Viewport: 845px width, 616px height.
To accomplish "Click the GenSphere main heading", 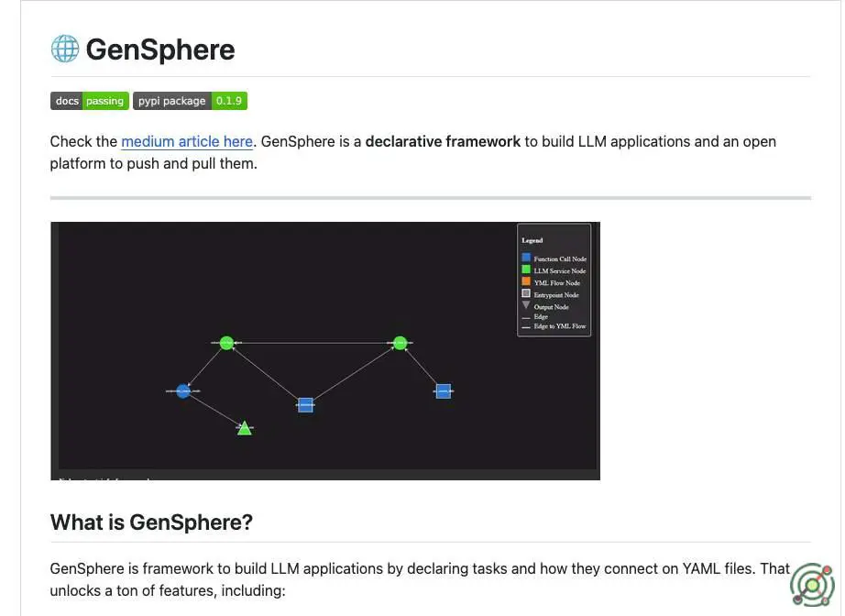I will (x=160, y=49).
